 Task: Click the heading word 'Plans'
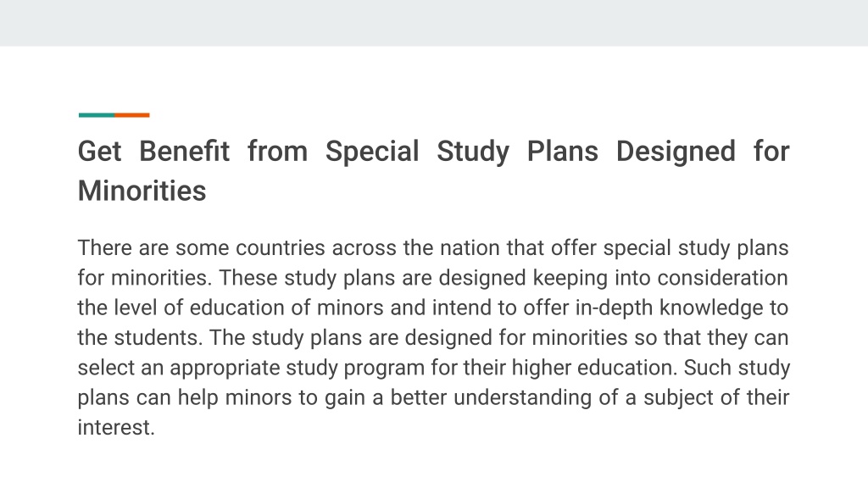pos(563,151)
